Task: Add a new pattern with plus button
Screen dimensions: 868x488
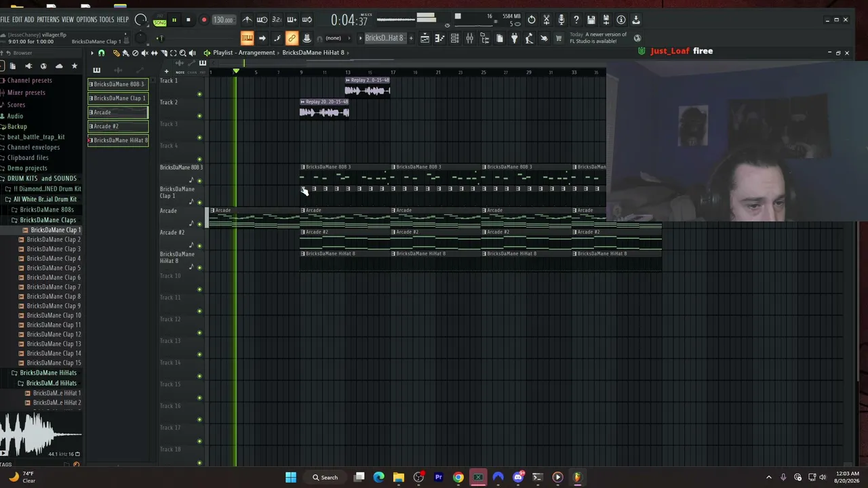Action: tap(410, 38)
